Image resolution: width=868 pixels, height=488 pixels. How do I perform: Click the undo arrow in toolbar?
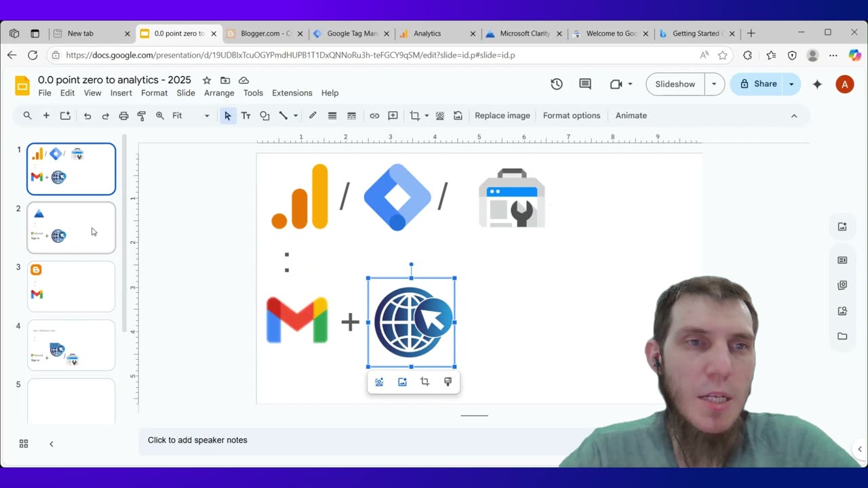point(87,116)
